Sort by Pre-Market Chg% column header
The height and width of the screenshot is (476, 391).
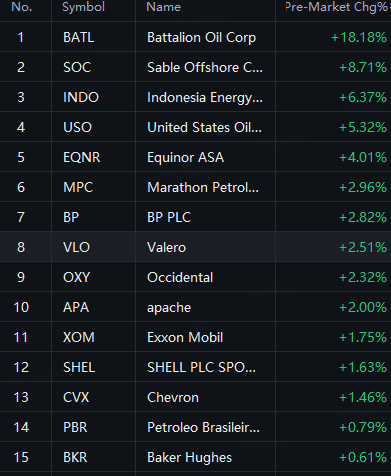pyautogui.click(x=338, y=7)
